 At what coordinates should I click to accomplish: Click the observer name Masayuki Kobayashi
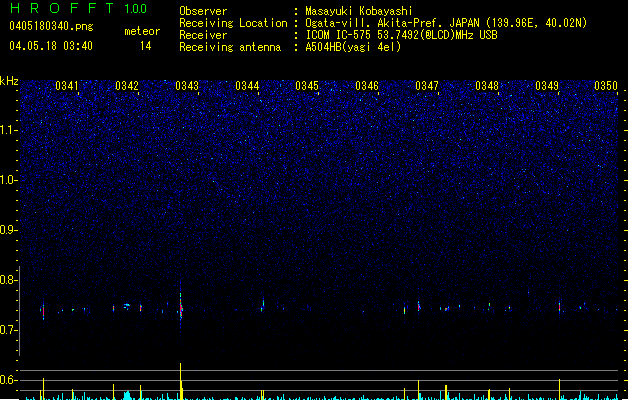pos(359,11)
